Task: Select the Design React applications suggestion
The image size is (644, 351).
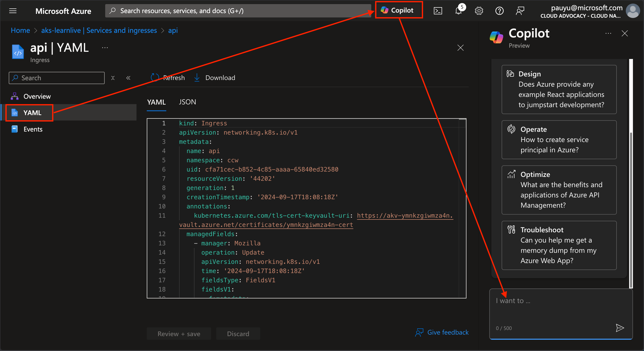Action: pos(559,89)
